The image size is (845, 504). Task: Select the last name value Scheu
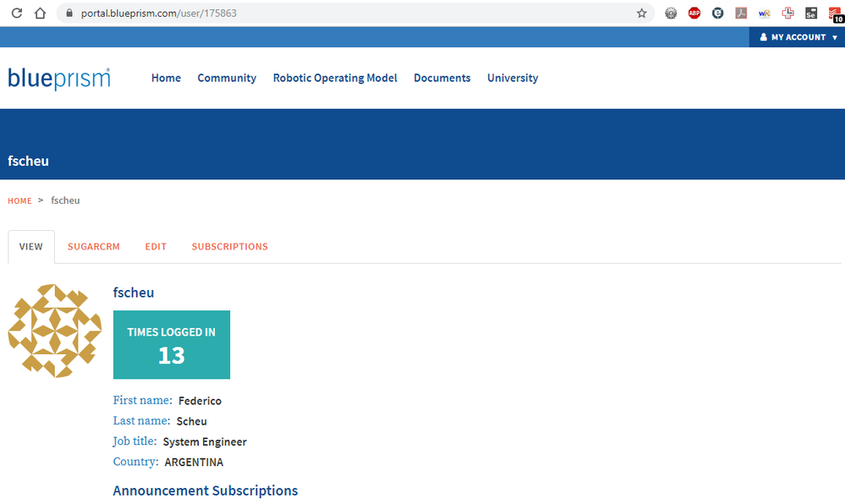coord(192,421)
